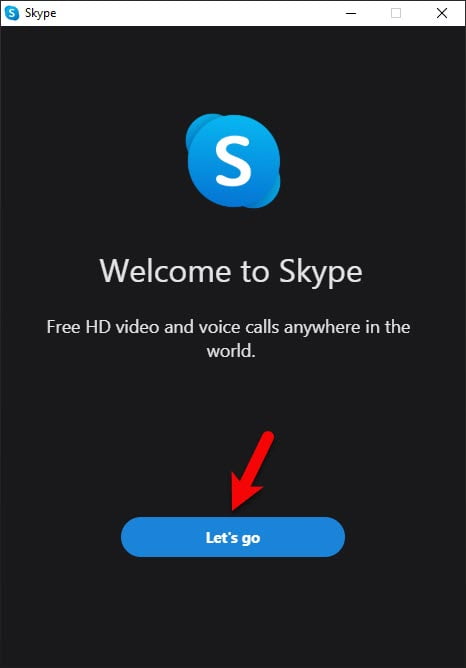Close the Skype window
Screen dimensions: 466x668
coord(442,13)
